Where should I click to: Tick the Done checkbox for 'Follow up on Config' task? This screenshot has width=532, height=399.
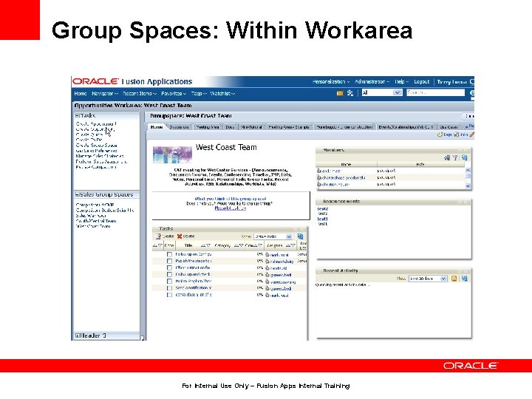click(x=169, y=254)
